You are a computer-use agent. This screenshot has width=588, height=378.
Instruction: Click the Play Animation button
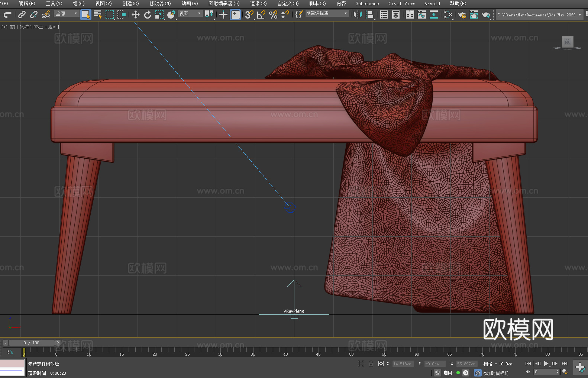546,364
